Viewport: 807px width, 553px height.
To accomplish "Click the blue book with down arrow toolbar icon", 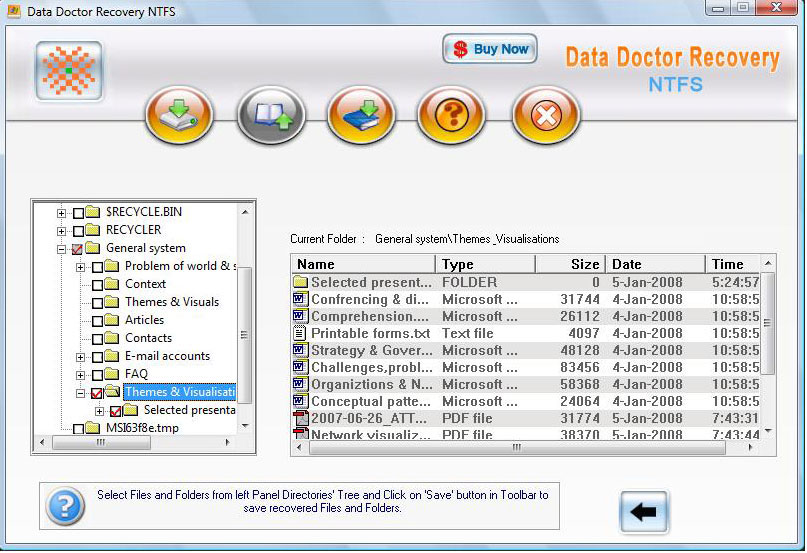I will (361, 114).
